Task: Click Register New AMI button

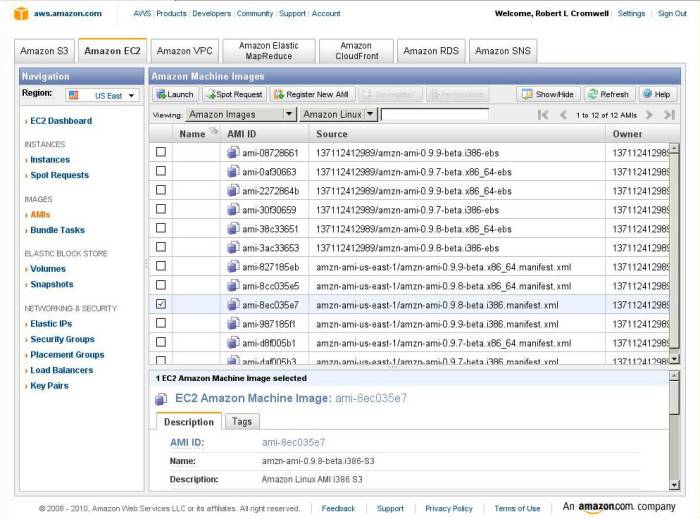Action: point(312,95)
